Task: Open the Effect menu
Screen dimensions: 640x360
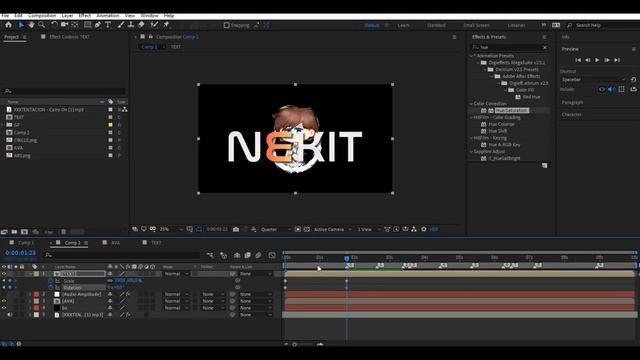Action: coord(84,16)
